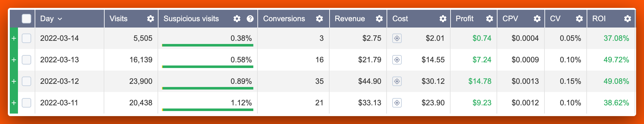Click cost target icon for 2022-03-11
Screen dimensions: 644x124
click(397, 103)
